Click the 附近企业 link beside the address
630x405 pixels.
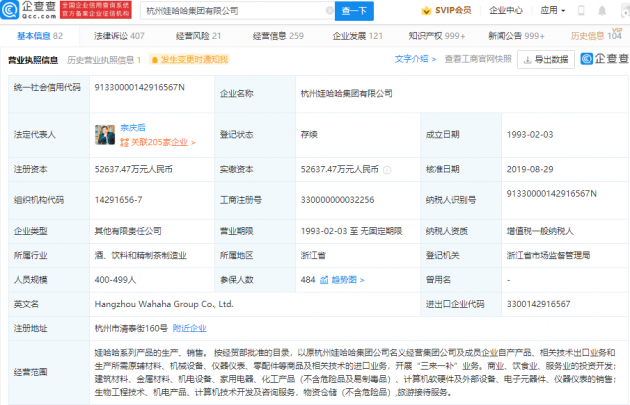[x=188, y=327]
